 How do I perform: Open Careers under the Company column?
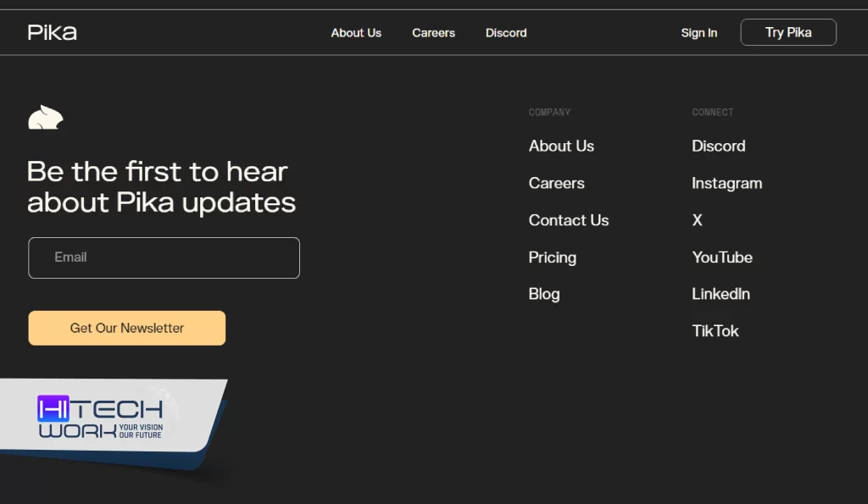(x=556, y=183)
